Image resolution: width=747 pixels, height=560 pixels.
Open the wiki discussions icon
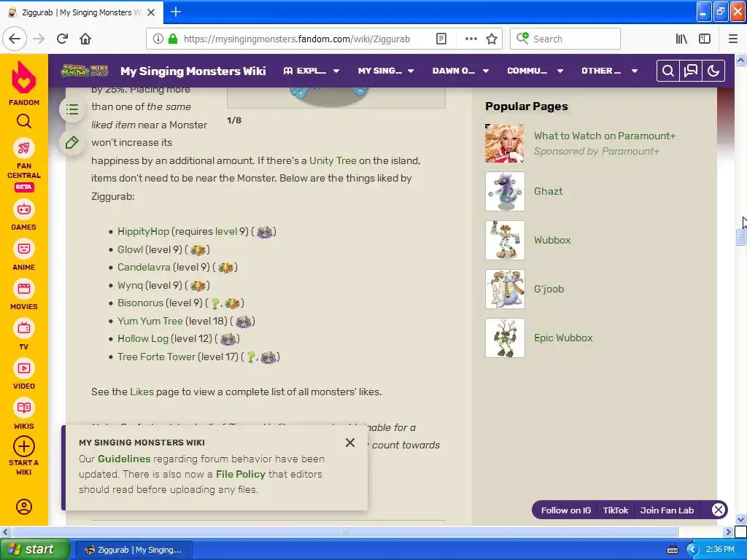point(691,71)
